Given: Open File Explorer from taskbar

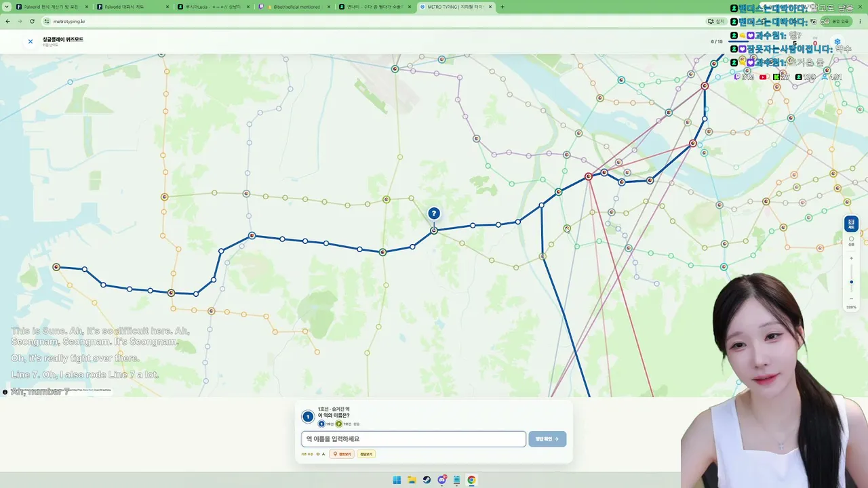Looking at the screenshot, I should [412, 480].
